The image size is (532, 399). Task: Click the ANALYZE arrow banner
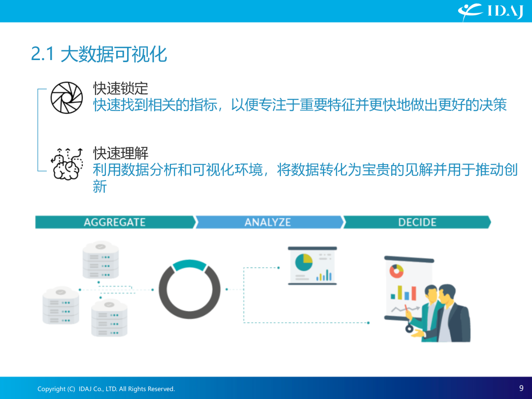pyautogui.click(x=269, y=222)
